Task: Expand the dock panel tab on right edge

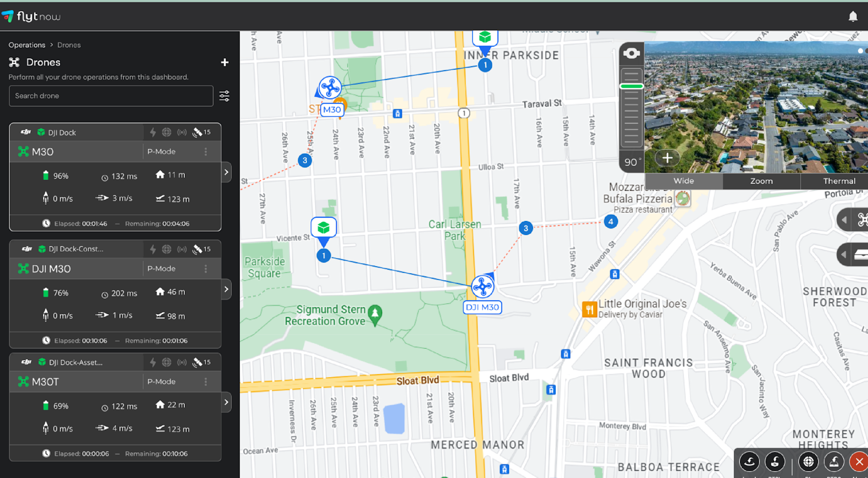Action: coord(853,255)
